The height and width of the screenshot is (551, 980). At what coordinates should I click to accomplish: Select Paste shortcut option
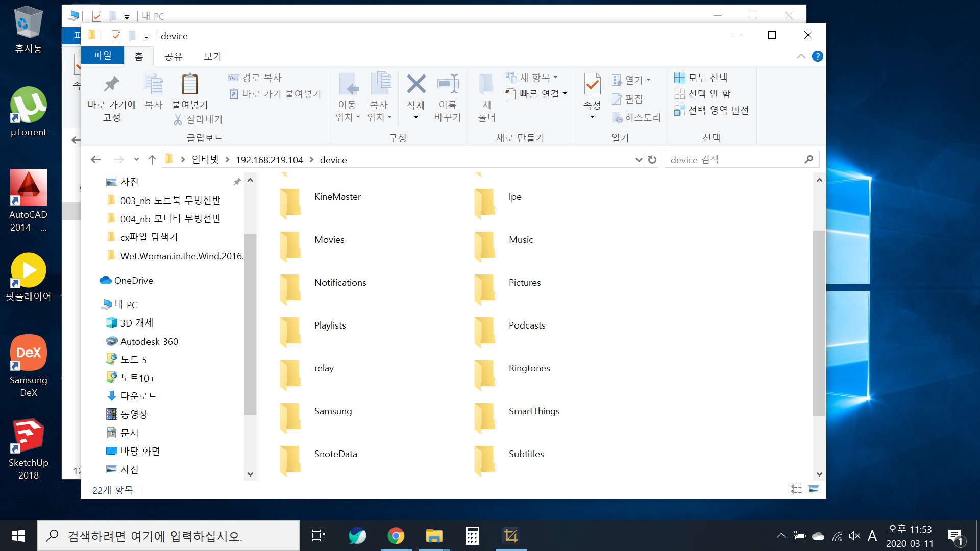coord(275,94)
